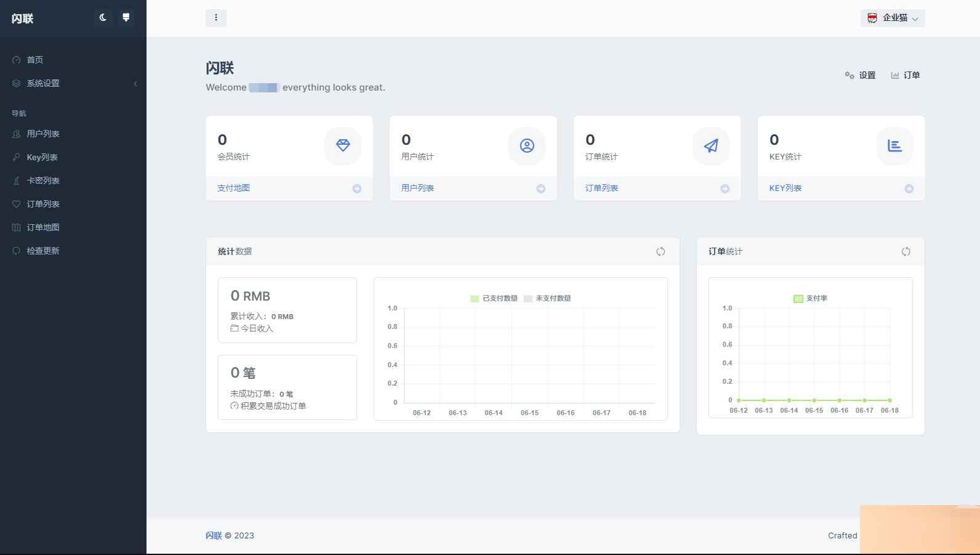Click the chart icon on KEY统计 card
The image size is (980, 555).
[x=894, y=146]
